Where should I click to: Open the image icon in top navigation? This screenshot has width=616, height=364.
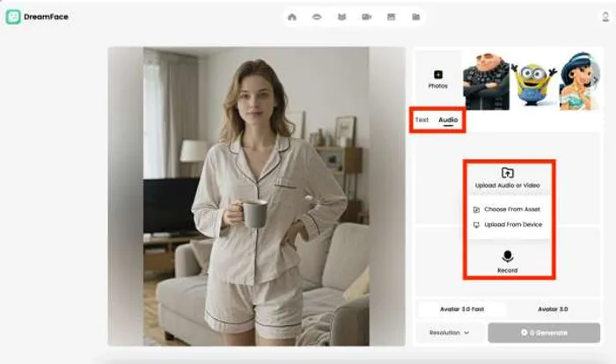(391, 17)
